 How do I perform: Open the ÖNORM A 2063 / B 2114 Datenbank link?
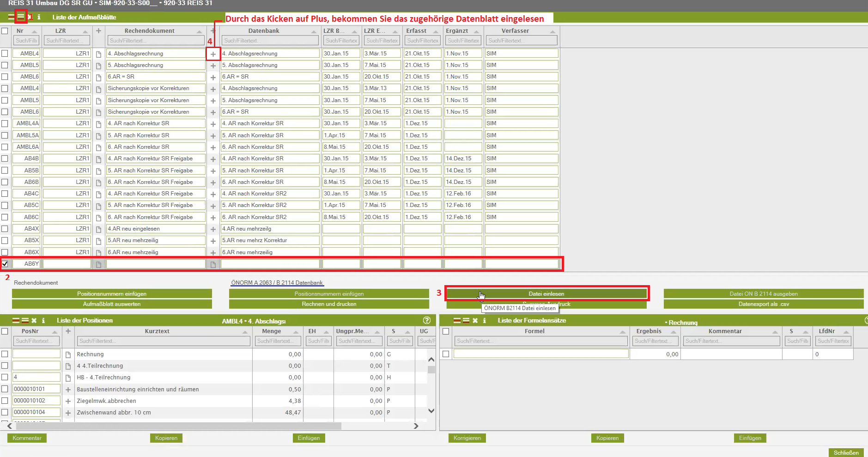pyautogui.click(x=277, y=283)
